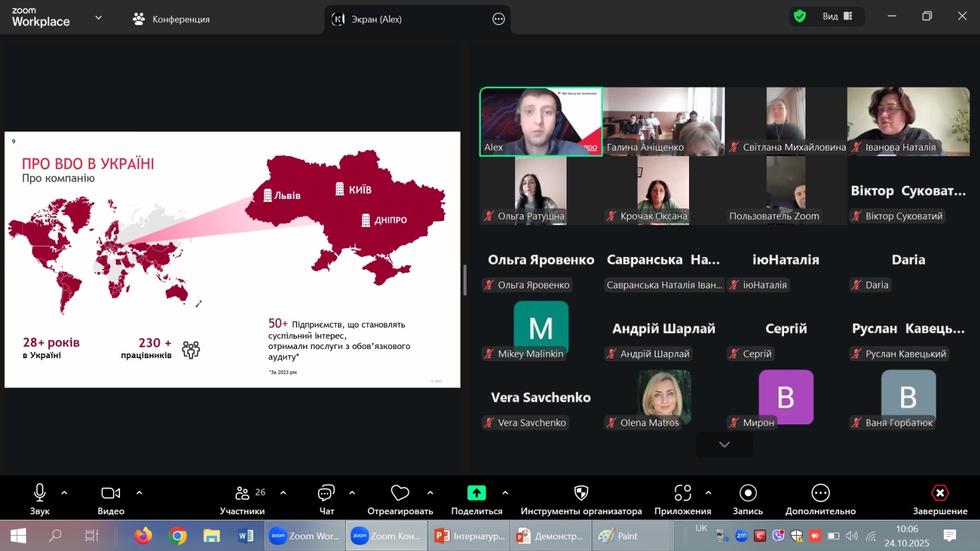Image resolution: width=980 pixels, height=551 pixels.
Task: Start recording with the Record button
Action: tap(748, 493)
